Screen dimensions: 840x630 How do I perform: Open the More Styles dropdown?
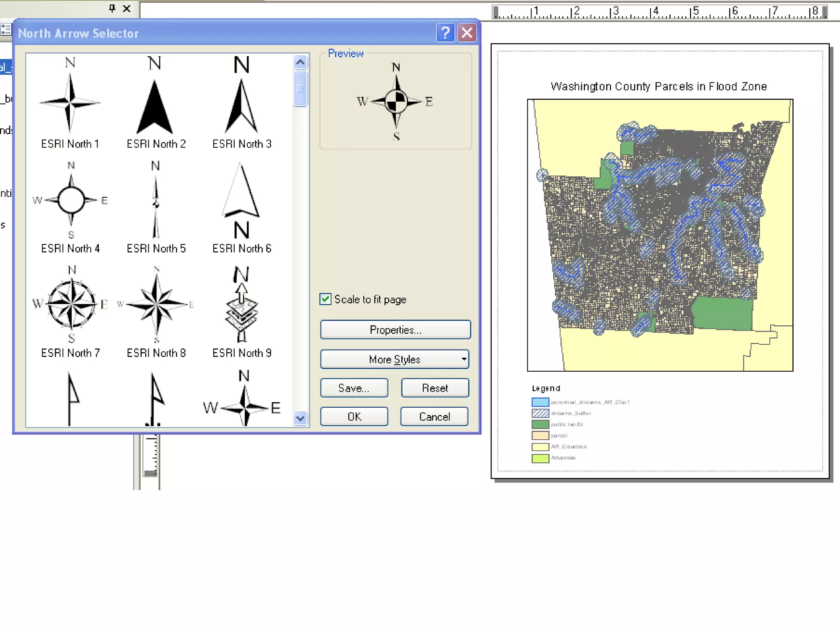[395, 359]
